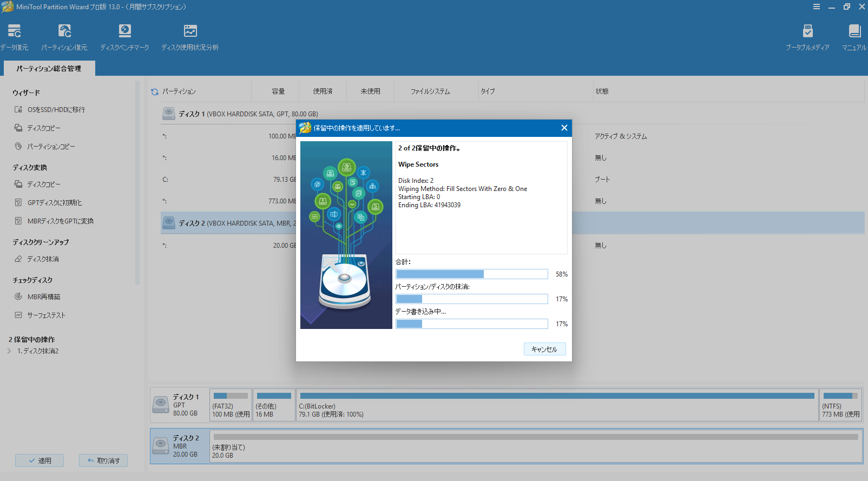
Task: Click the キャンセル button in dialog
Action: click(x=544, y=350)
